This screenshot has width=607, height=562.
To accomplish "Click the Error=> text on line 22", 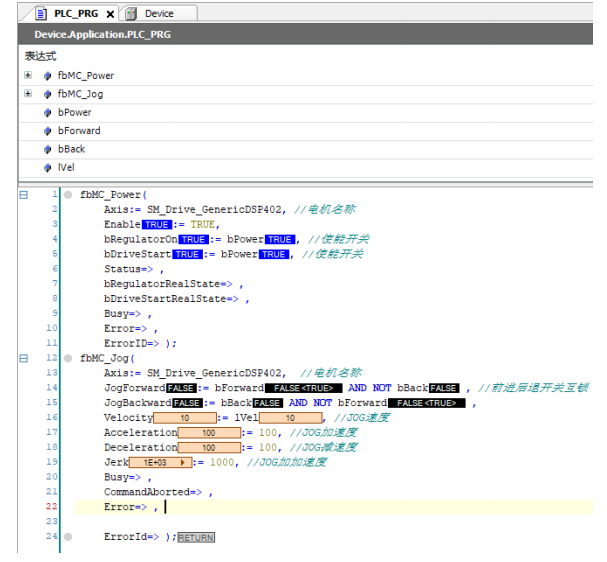I will pyautogui.click(x=125, y=507).
